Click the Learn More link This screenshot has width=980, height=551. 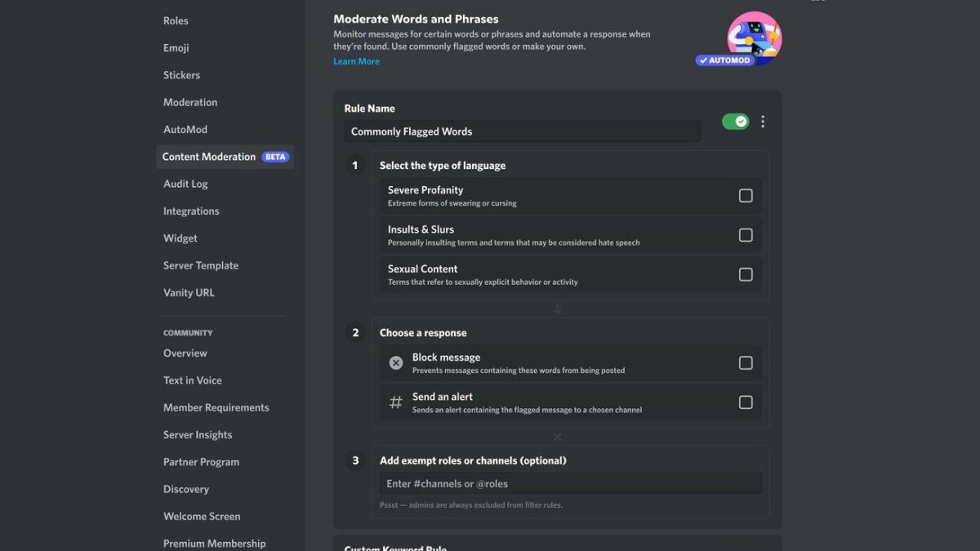pos(356,60)
